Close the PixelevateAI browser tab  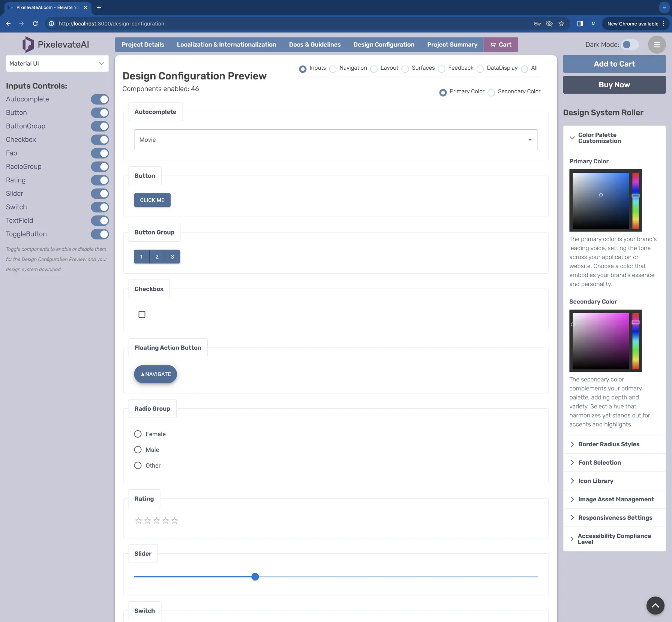point(85,7)
